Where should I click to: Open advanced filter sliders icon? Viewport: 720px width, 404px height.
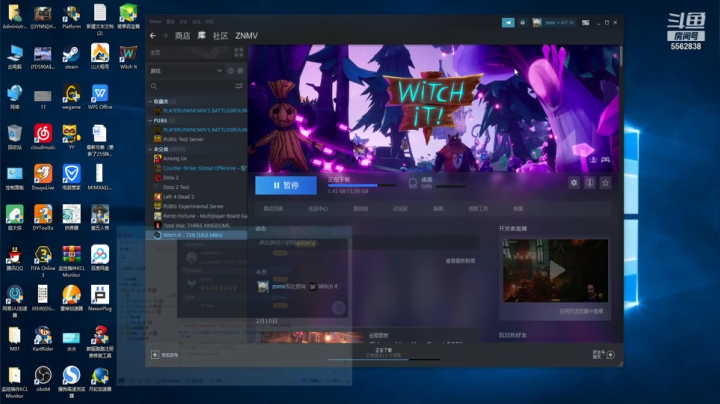(239, 86)
